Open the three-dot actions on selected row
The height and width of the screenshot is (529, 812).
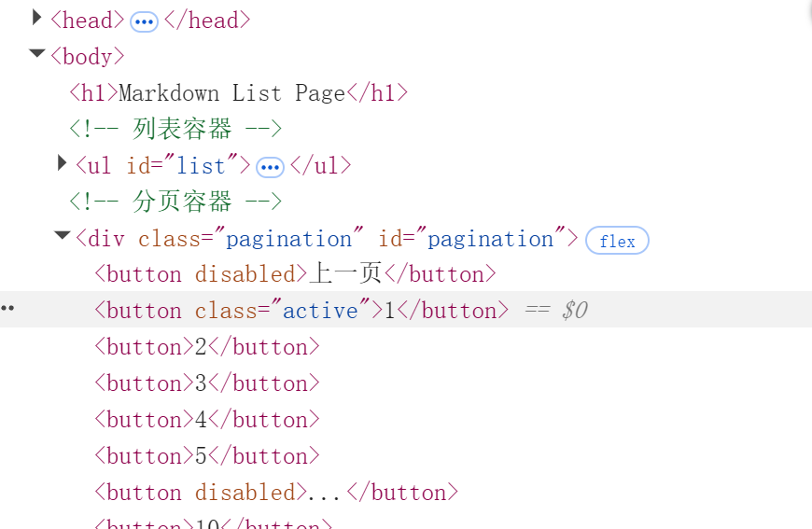point(7,309)
